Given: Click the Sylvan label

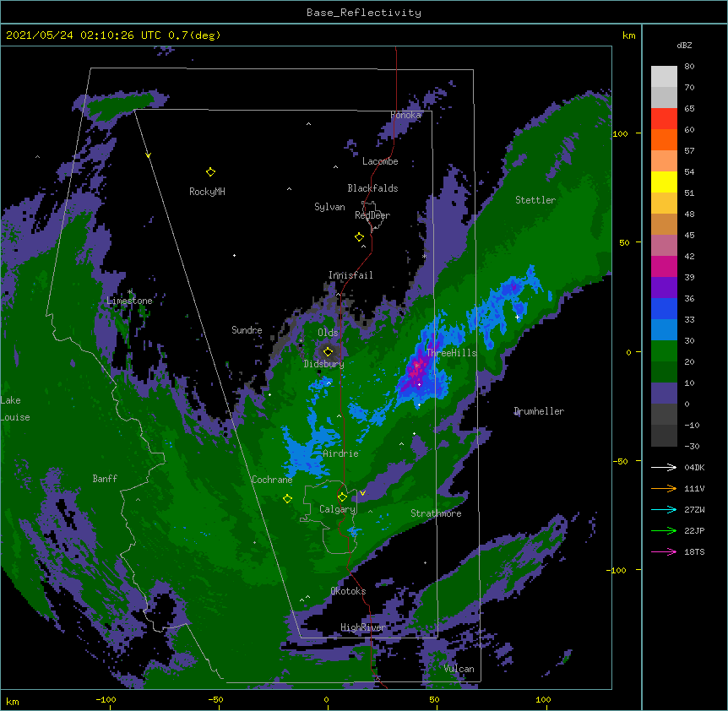Looking at the screenshot, I should [x=329, y=207].
